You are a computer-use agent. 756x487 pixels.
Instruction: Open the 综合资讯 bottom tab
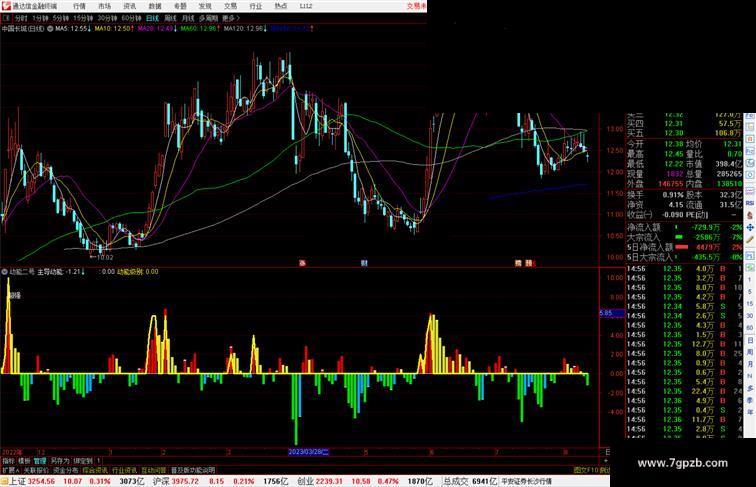95,470
